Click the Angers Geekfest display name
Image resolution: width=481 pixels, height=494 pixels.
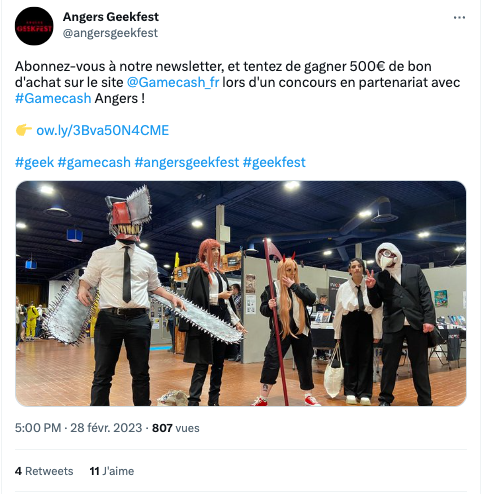click(x=111, y=17)
